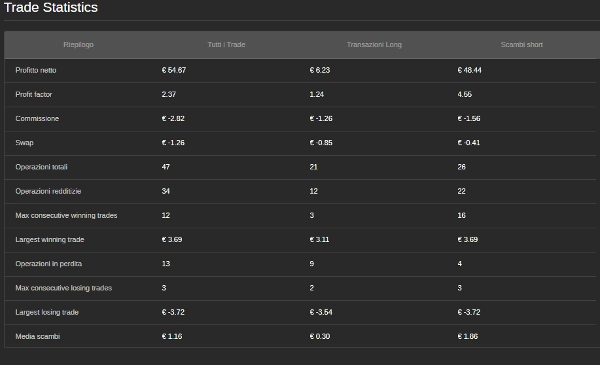This screenshot has width=600, height=365.
Task: Select short Commissione value € -1.56
Action: pyautogui.click(x=469, y=119)
